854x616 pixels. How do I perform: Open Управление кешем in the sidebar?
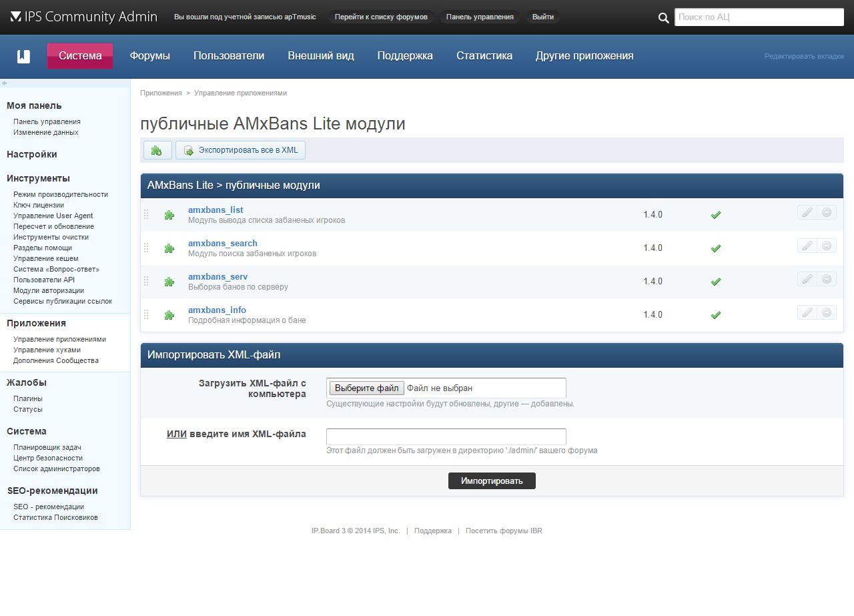click(46, 258)
